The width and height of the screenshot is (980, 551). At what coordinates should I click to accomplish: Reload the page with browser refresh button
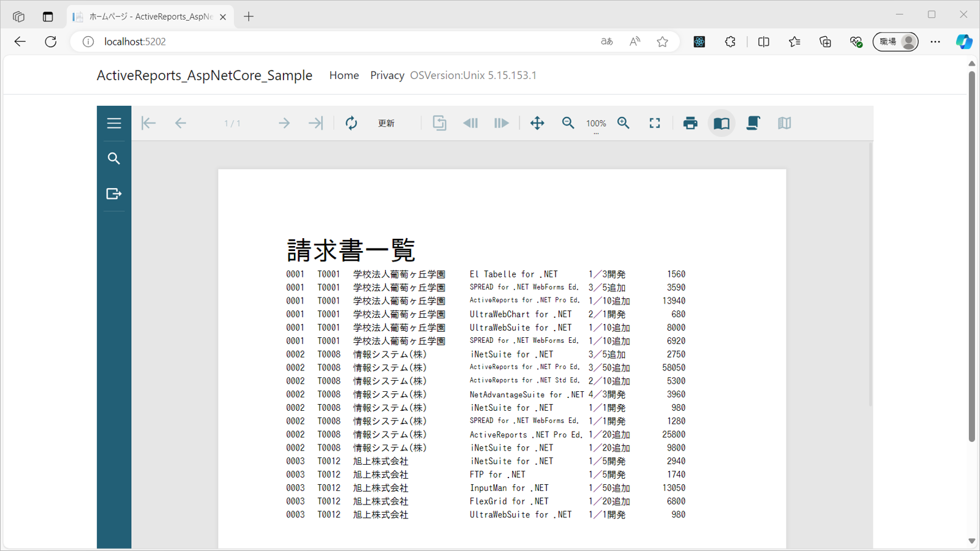click(51, 42)
